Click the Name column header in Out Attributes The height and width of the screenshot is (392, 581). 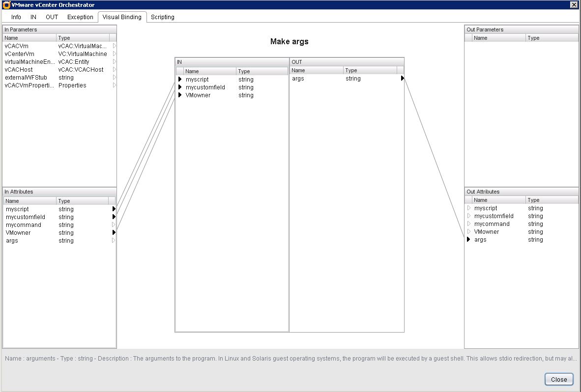(497, 200)
